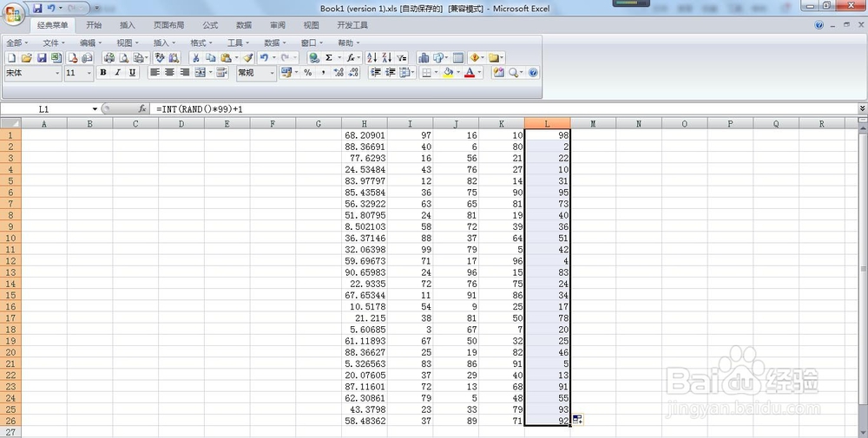The height and width of the screenshot is (438, 868).
Task: Sort ascending with A-Z icon
Action: coord(372,57)
